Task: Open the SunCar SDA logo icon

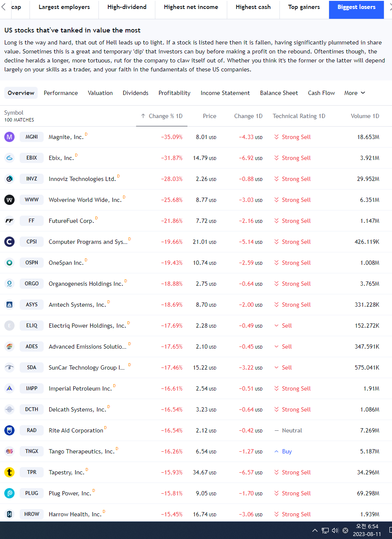Action: coord(9,367)
